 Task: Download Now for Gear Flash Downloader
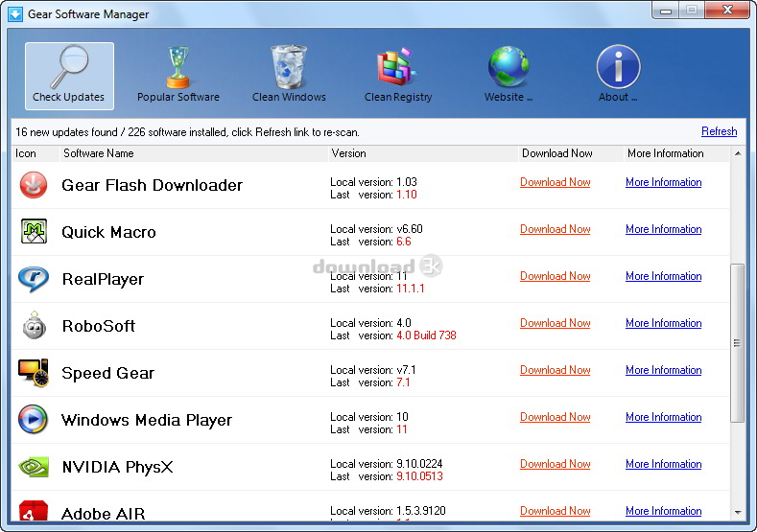point(556,182)
